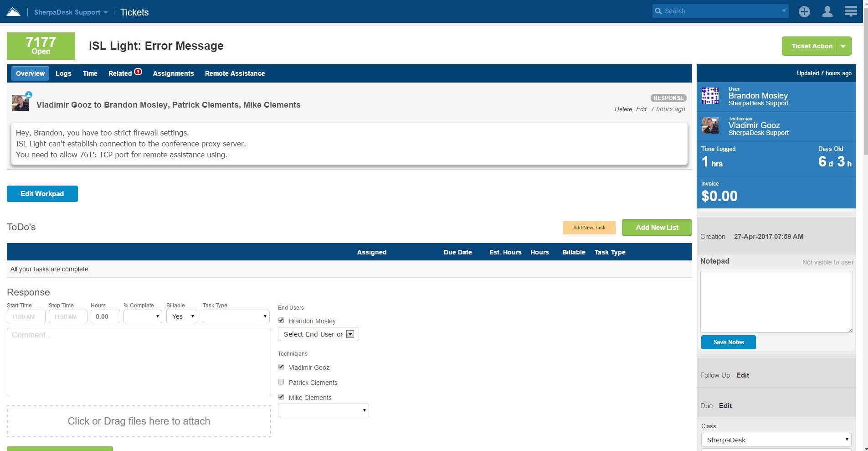868x451 pixels.
Task: Click the RESPONSE label badge
Action: pyautogui.click(x=668, y=98)
